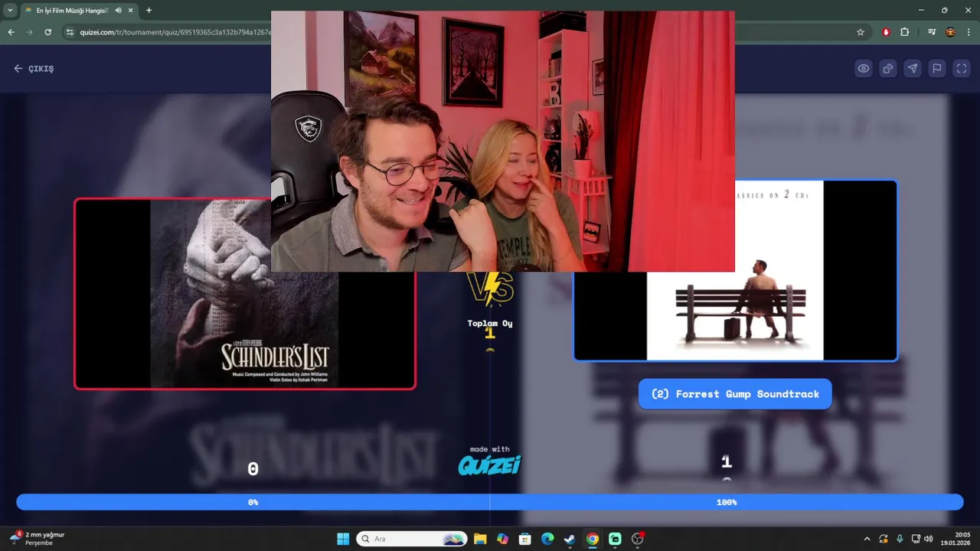Click the ÇIKIŞ exit link
This screenshot has width=980, height=551.
(34, 68)
